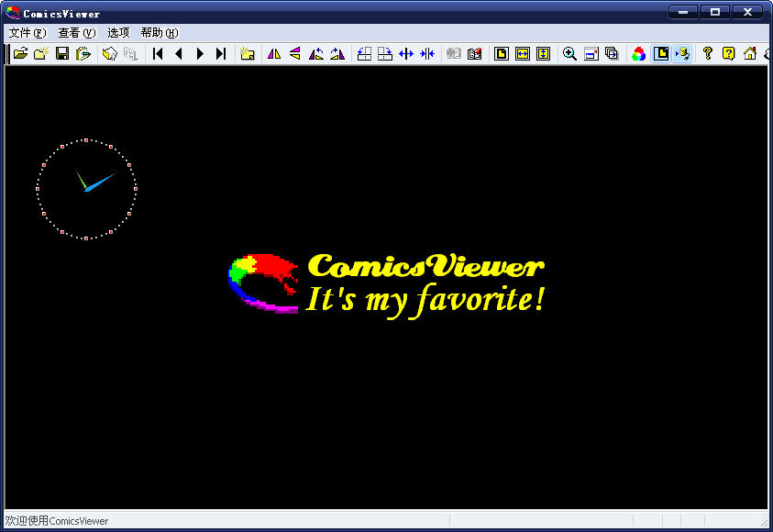Flip image vertically with triangle icon
The width and height of the screenshot is (773, 532).
tap(295, 53)
